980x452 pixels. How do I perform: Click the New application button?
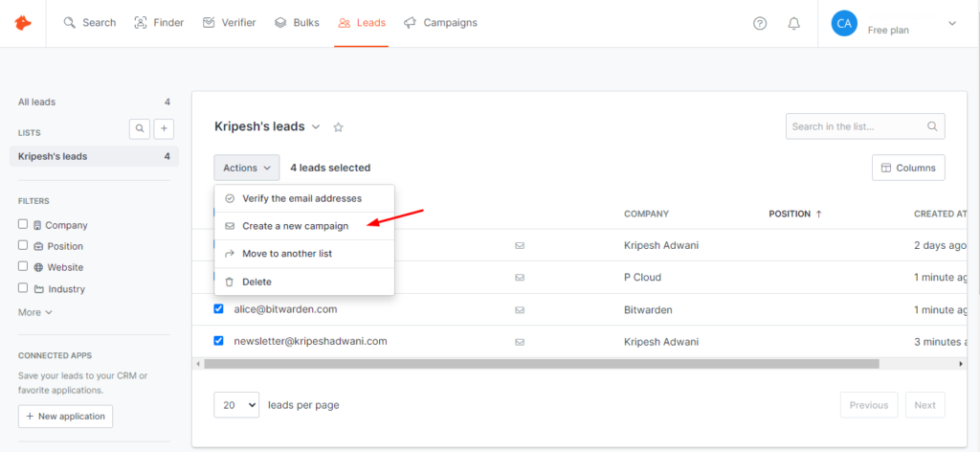(x=65, y=417)
